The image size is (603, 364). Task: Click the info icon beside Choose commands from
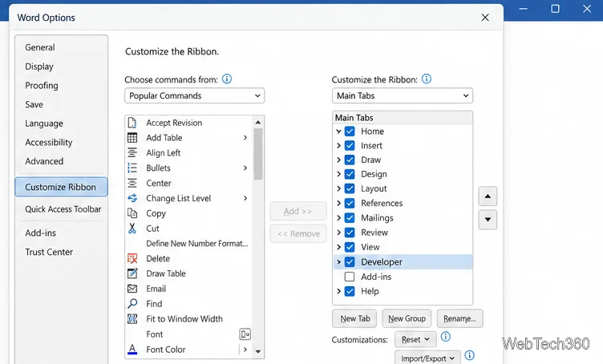[227, 79]
